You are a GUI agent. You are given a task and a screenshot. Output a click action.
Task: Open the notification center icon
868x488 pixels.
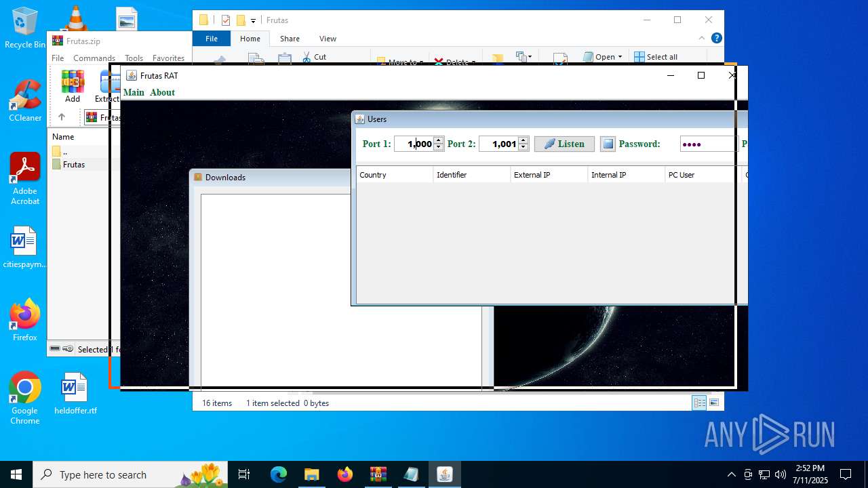click(846, 474)
